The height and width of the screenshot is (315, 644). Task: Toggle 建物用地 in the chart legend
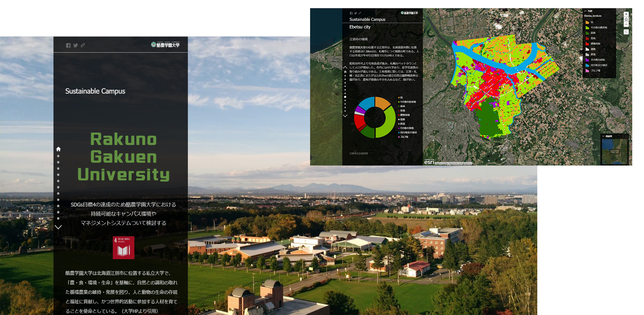coord(404,115)
